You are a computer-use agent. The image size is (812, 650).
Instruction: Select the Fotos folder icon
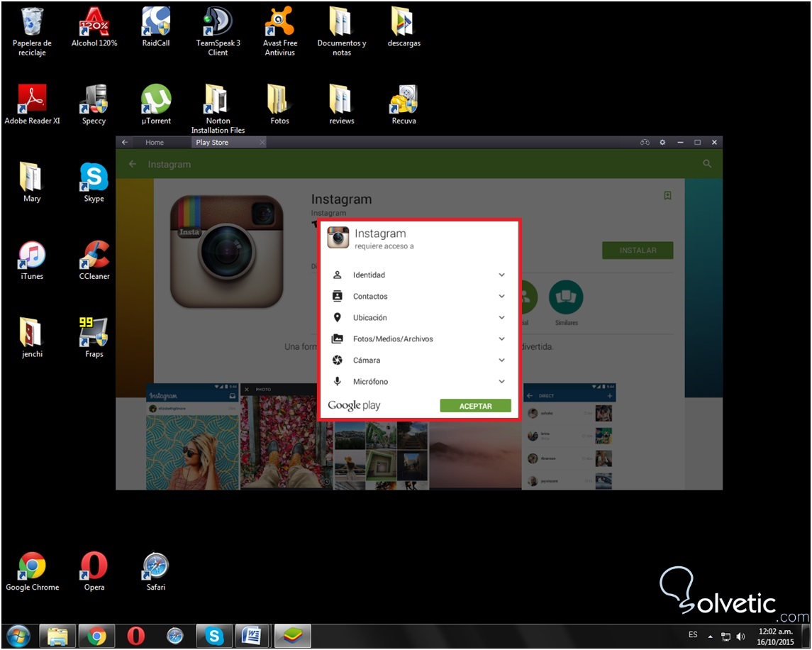279,104
